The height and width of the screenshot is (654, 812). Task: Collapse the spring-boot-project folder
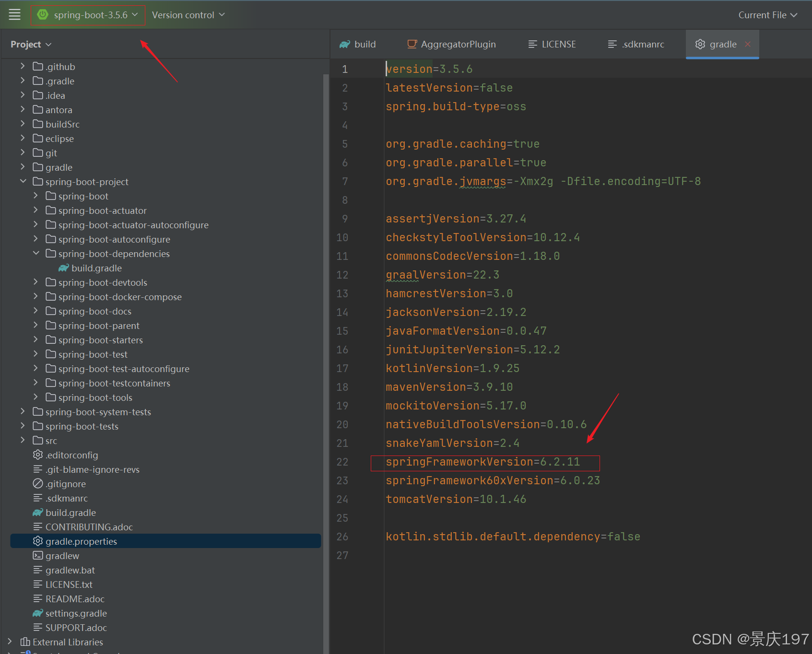(x=23, y=181)
